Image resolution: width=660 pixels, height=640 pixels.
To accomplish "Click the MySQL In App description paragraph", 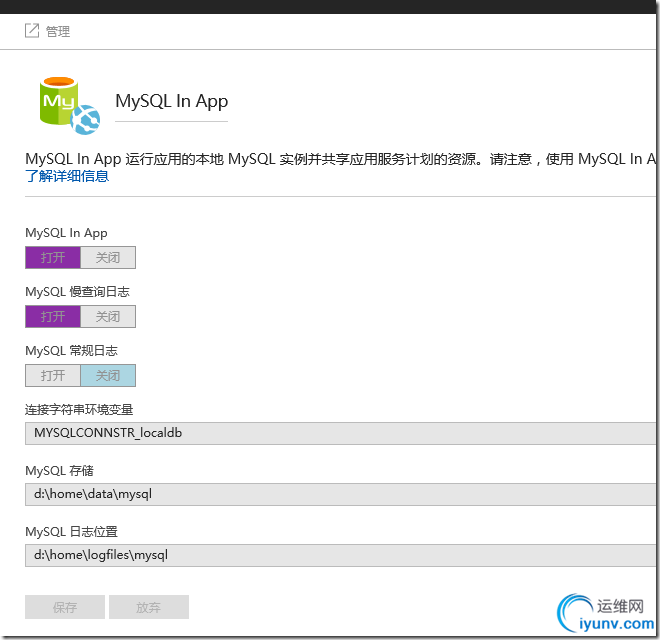I will (x=340, y=159).
